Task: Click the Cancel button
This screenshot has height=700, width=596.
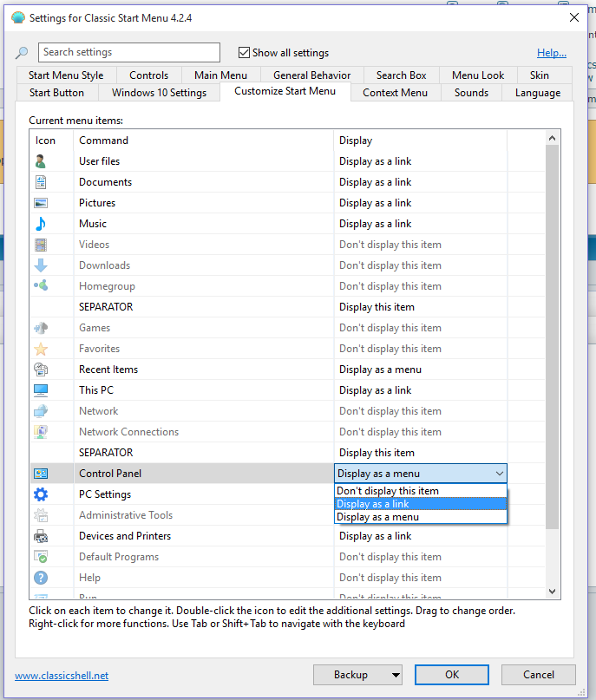Action: 539,675
